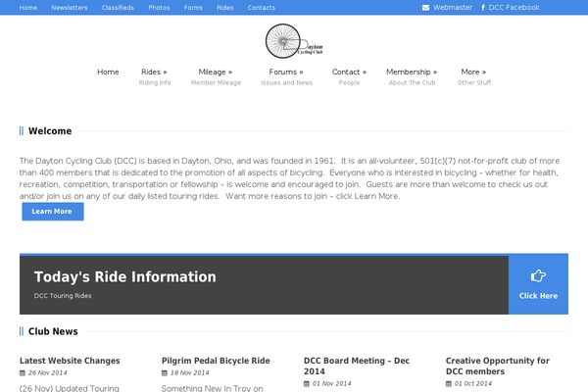Click calendar icon beside 01 Nov 2014
588x392 pixels.
tap(307, 384)
